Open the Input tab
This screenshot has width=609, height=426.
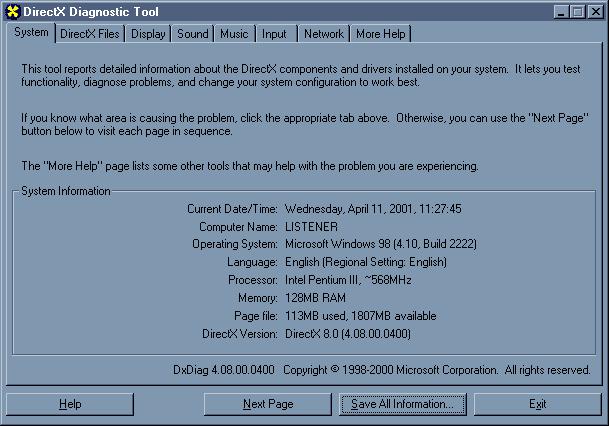[274, 34]
